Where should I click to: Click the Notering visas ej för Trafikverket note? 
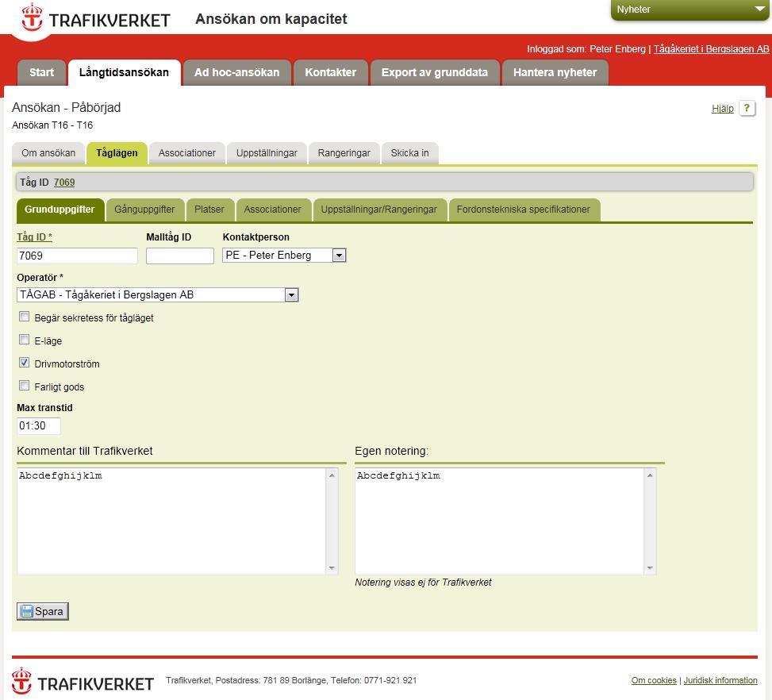pyautogui.click(x=424, y=583)
